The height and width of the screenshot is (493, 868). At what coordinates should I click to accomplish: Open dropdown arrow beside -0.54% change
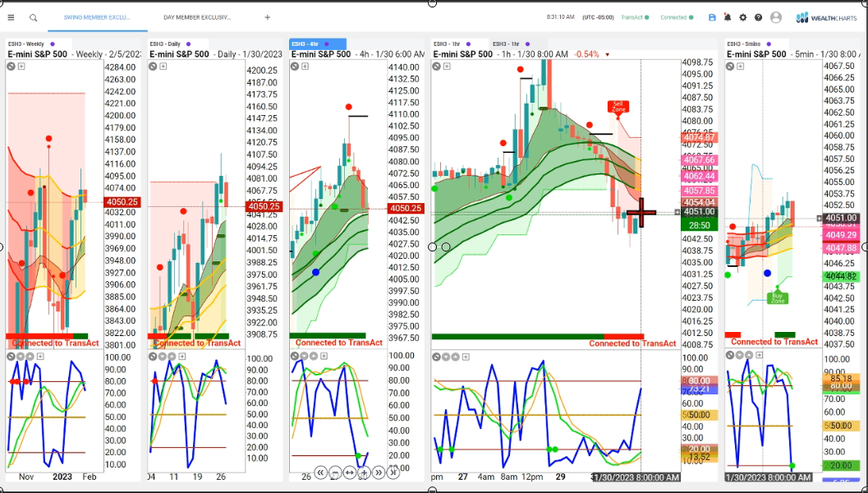coord(607,55)
